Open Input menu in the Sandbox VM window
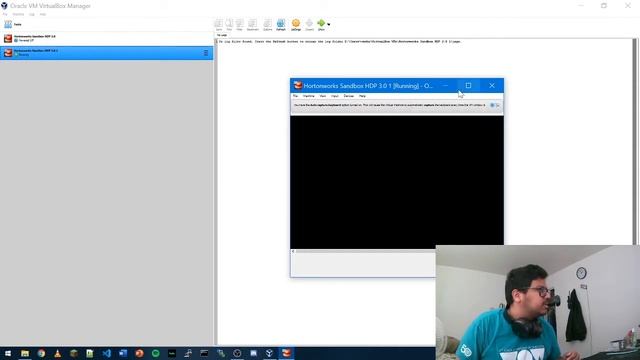 click(335, 96)
